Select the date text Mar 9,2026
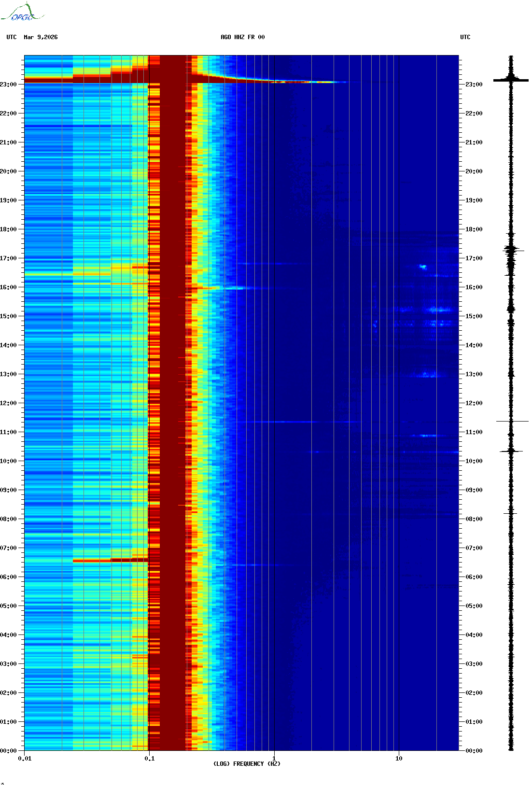Image resolution: width=532 pixels, height=789 pixels. pos(41,37)
